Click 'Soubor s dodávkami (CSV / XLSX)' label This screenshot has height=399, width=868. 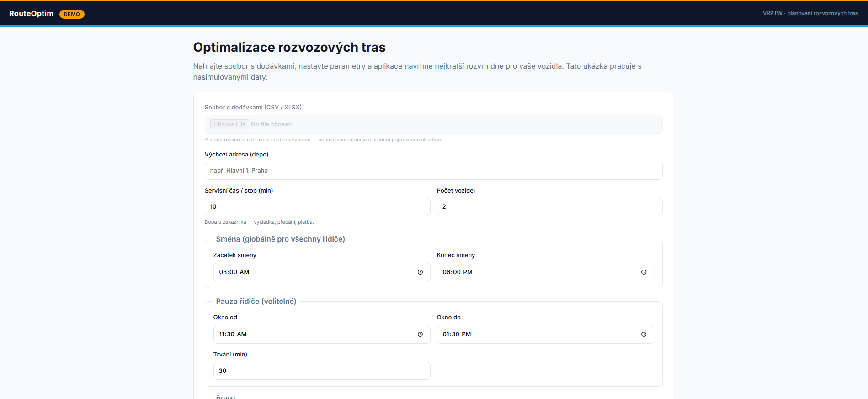(253, 108)
